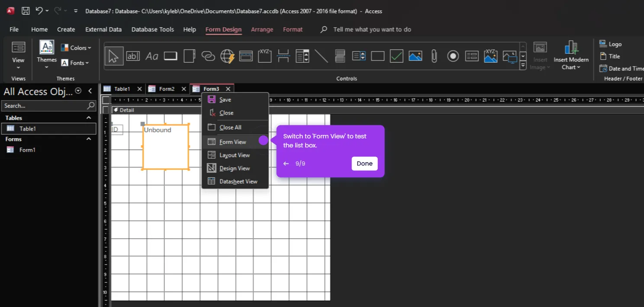Select the Option Button control

[453, 55]
